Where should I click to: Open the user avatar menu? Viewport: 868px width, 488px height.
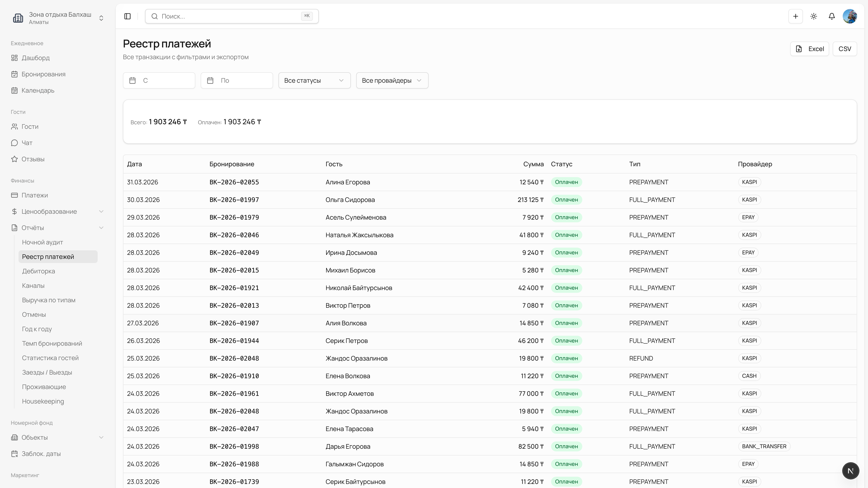click(850, 16)
